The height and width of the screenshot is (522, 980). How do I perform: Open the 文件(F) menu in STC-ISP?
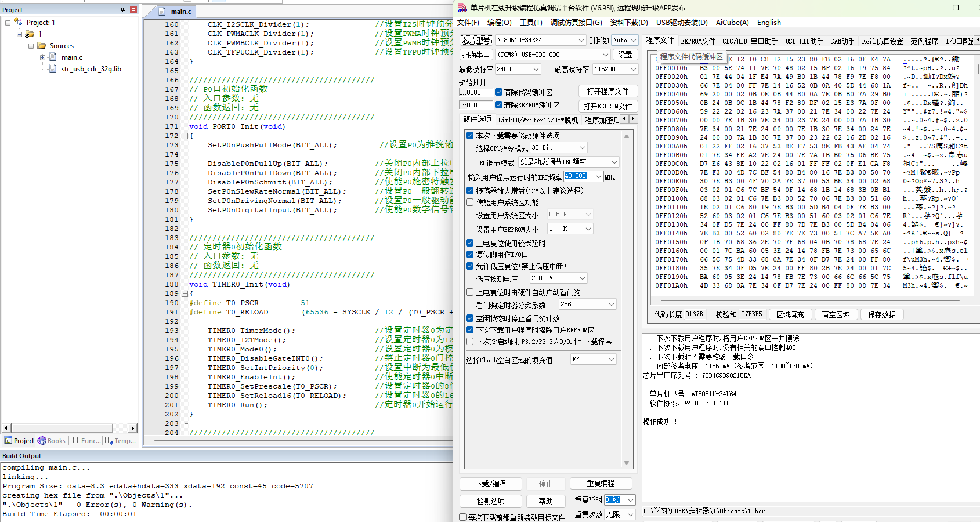(x=468, y=23)
